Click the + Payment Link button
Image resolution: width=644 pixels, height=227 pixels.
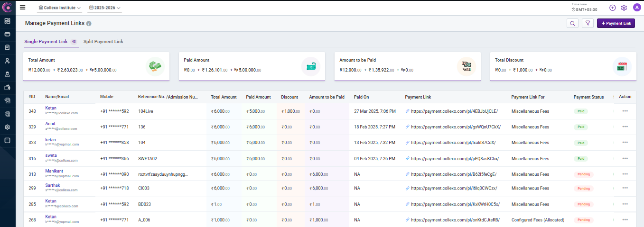pos(616,23)
